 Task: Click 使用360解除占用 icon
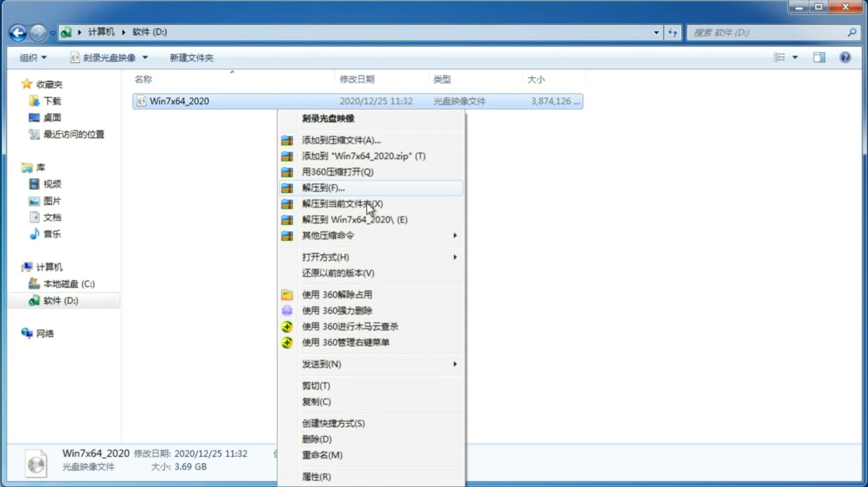point(287,294)
